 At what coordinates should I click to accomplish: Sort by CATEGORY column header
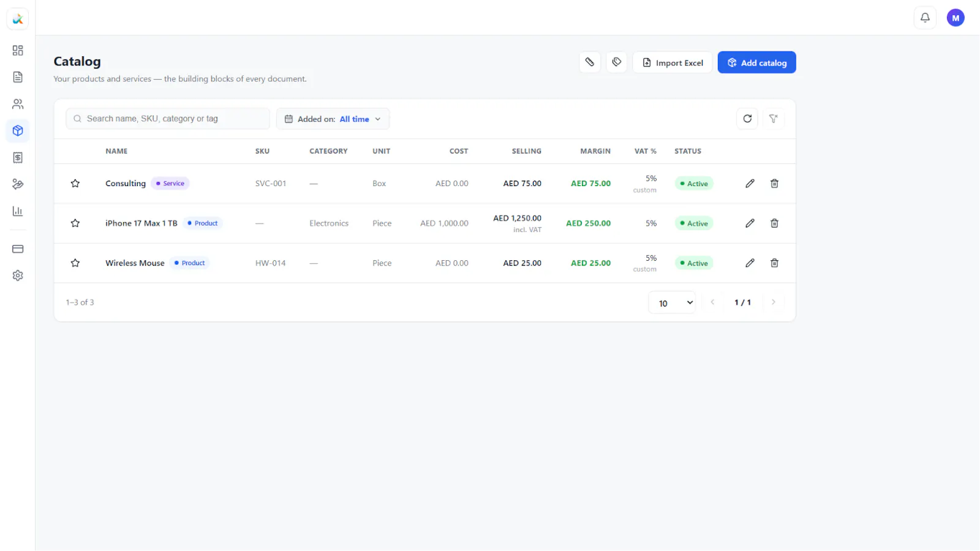pos(328,151)
